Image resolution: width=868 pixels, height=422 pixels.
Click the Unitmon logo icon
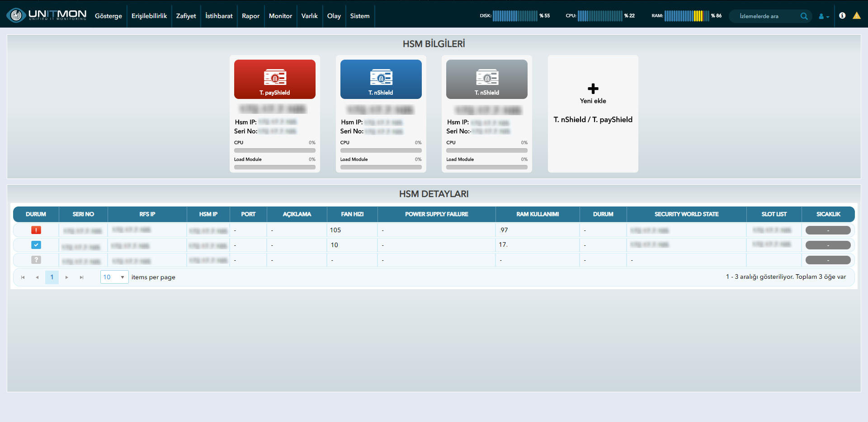[x=16, y=15]
